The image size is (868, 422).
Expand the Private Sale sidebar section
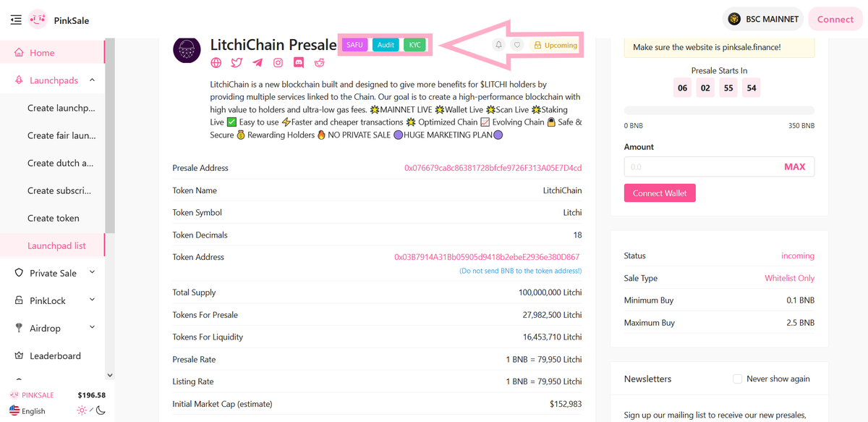(x=92, y=273)
